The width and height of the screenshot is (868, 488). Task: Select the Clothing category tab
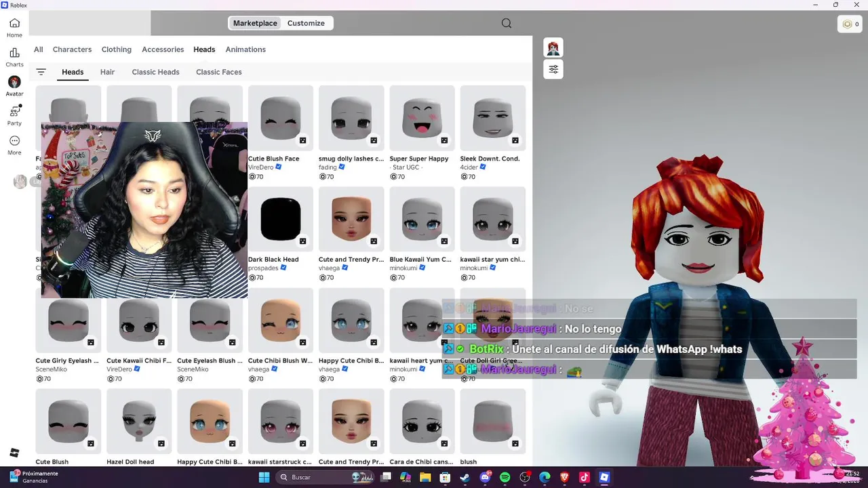(x=117, y=49)
